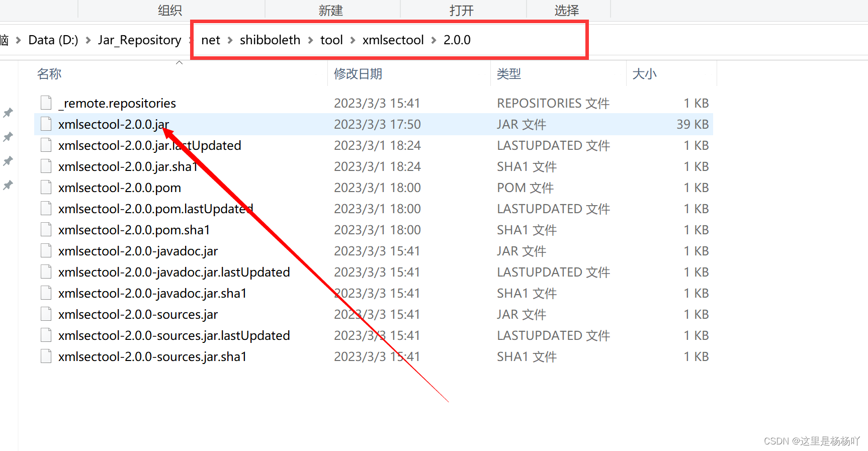868x451 pixels.
Task: Sort files by 修改日期 column header
Action: click(x=358, y=74)
